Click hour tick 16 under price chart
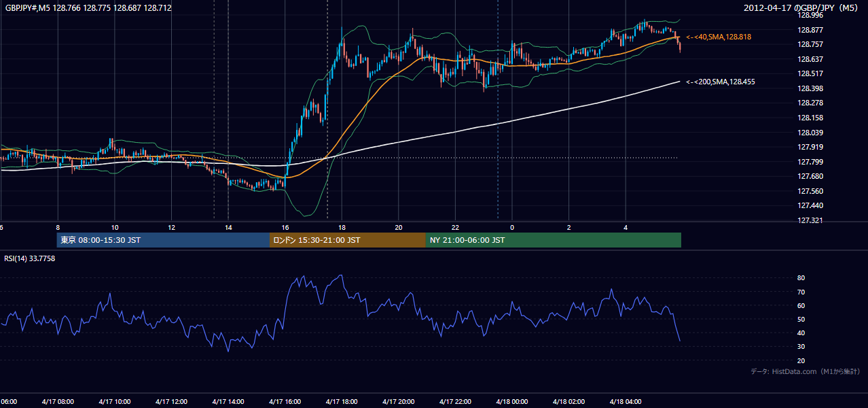This screenshot has height=408, width=868. 285,228
